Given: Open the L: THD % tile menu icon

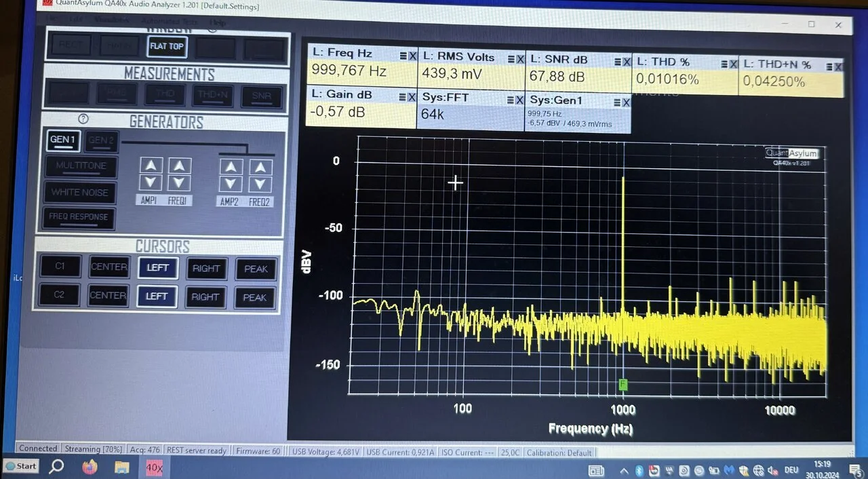Looking at the screenshot, I should coord(722,64).
